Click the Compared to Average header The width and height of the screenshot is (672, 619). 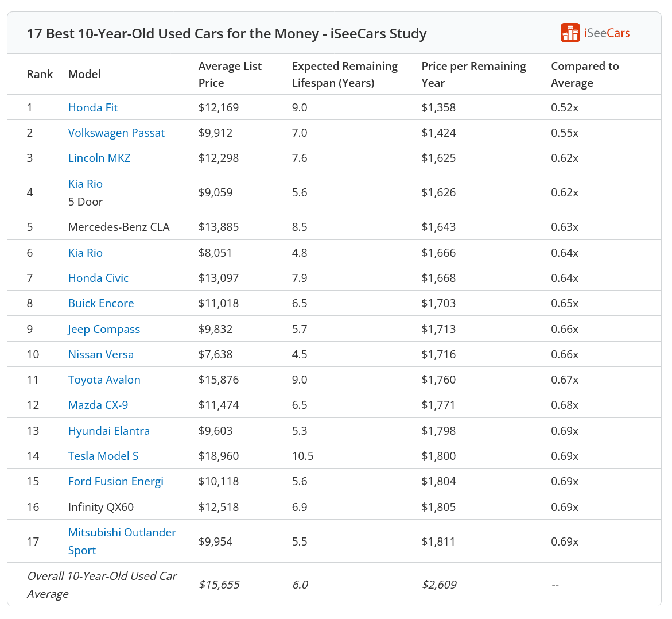coord(584,74)
